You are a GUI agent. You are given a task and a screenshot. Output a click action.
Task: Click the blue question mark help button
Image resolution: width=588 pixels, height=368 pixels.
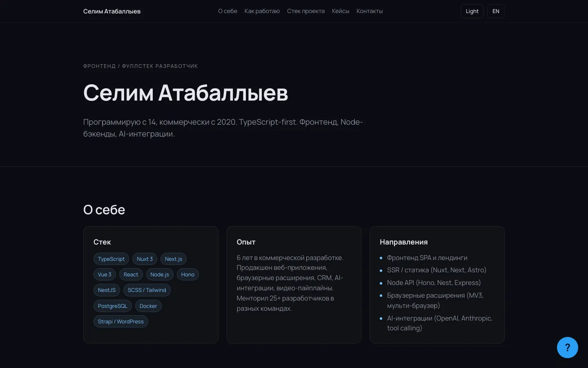click(x=567, y=348)
